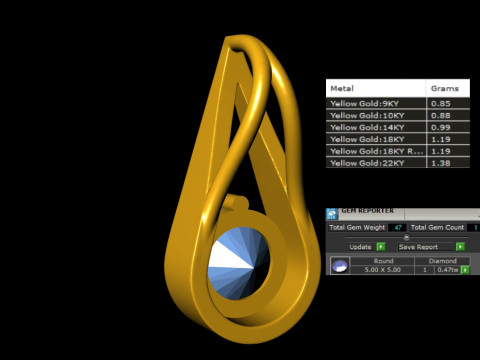
Task: Click the Metal column header
Action: click(376, 88)
